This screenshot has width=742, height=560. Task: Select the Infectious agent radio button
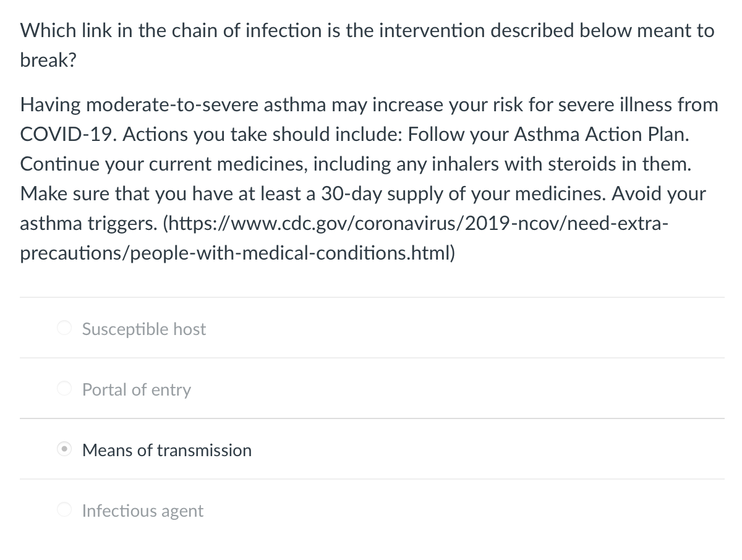[x=64, y=509]
